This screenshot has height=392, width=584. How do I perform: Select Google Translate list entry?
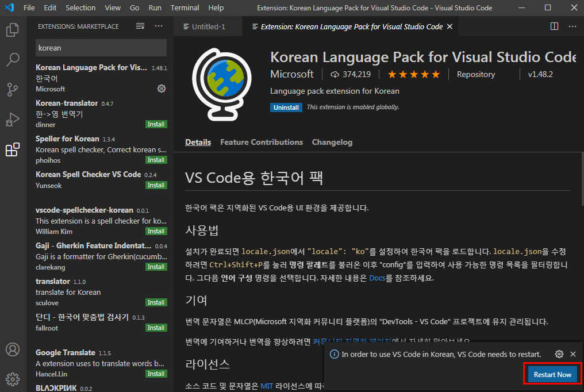tap(100, 363)
